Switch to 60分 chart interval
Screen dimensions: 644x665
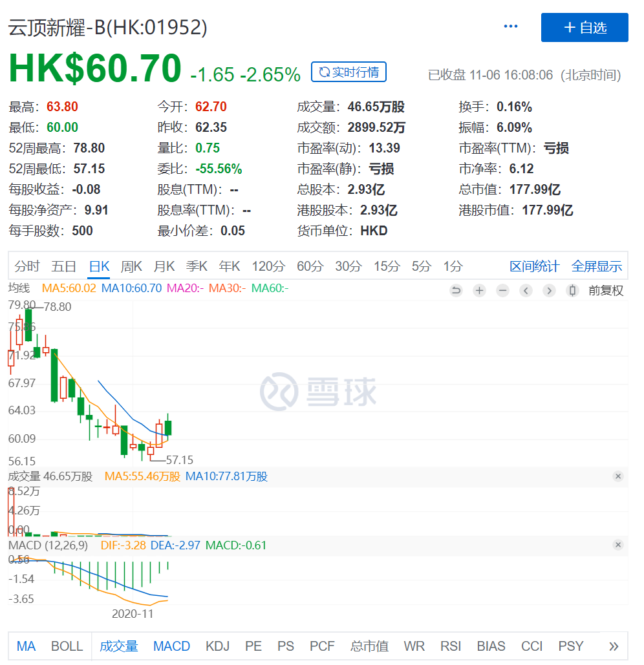coord(310,266)
